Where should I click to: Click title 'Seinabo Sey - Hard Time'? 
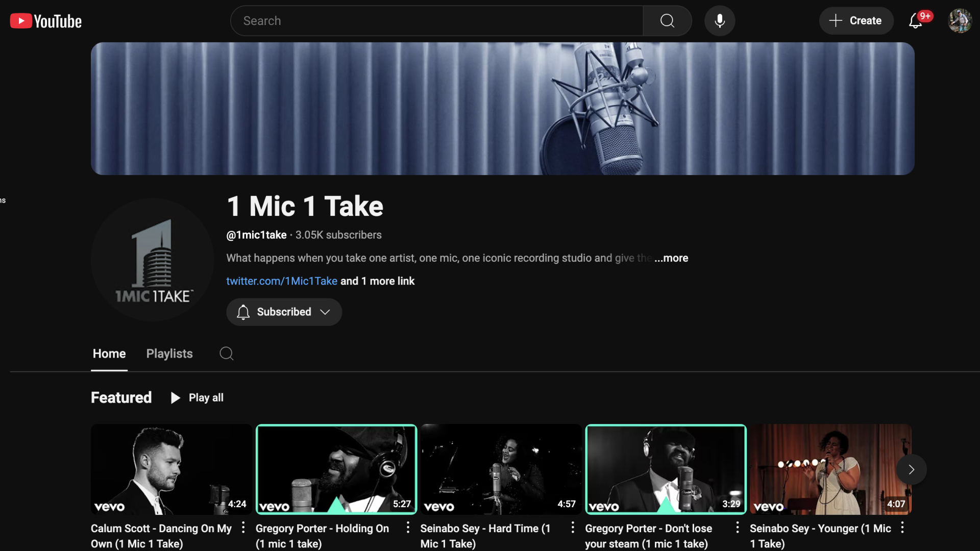tap(485, 536)
